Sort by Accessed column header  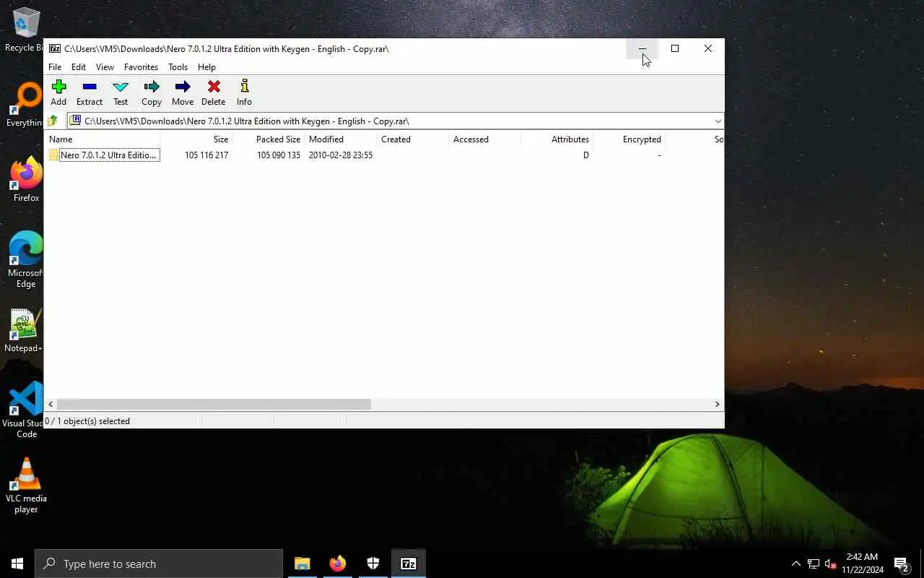(x=485, y=139)
